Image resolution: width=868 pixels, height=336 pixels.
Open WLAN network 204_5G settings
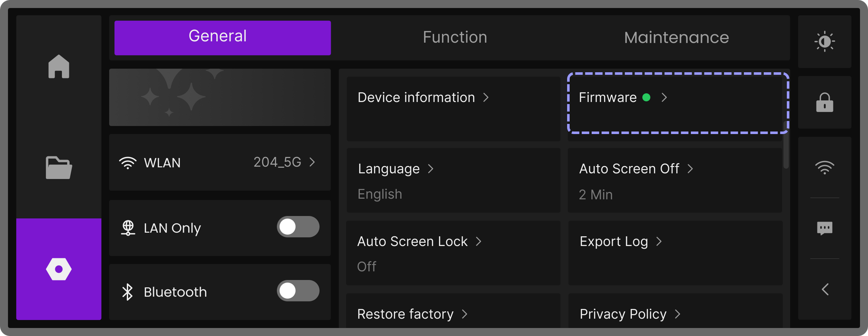(x=220, y=163)
